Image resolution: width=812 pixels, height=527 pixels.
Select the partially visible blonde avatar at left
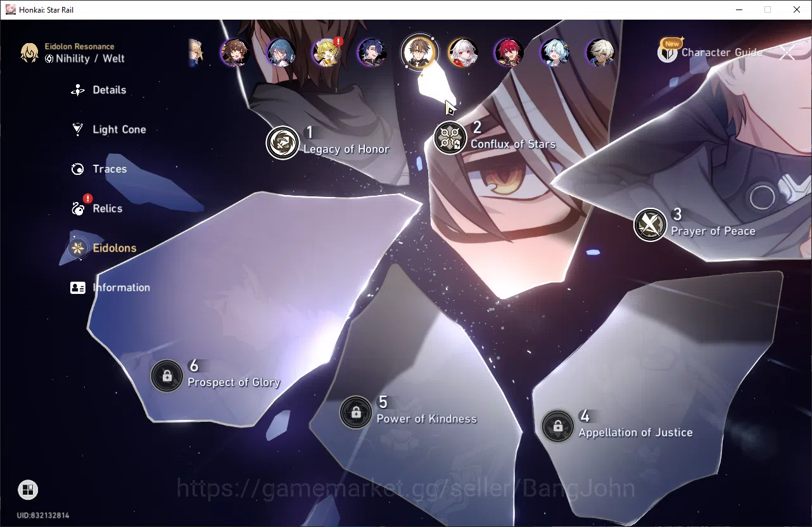[196, 53]
